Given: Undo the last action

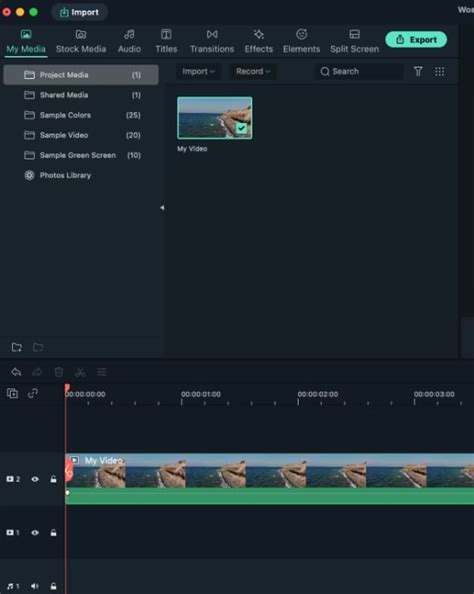Looking at the screenshot, I should (x=16, y=372).
